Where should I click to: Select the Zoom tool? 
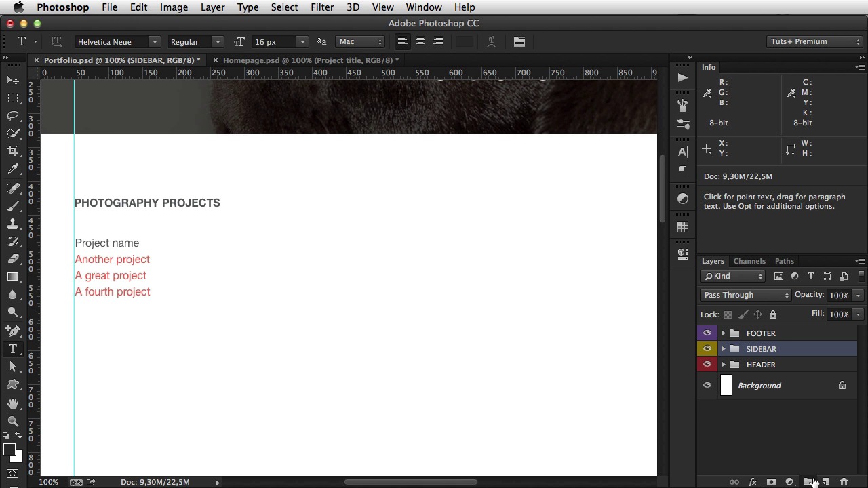13,422
